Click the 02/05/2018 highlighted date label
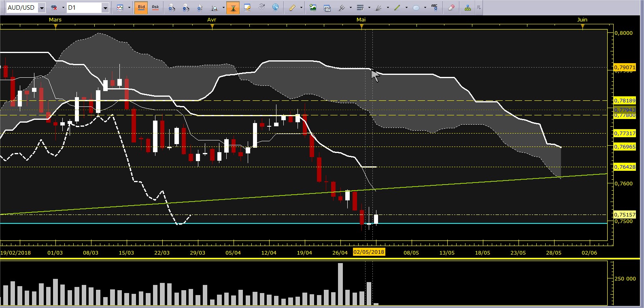 (369, 252)
